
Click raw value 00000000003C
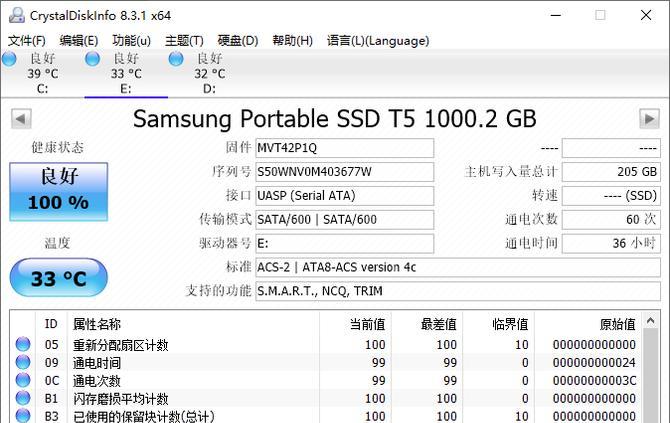[594, 381]
